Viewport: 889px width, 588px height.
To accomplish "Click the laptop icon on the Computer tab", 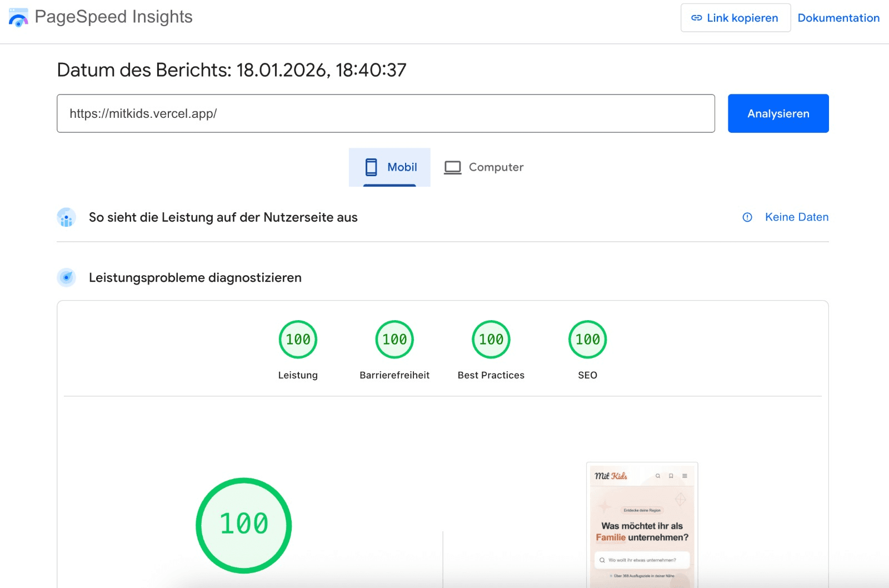I will pyautogui.click(x=453, y=166).
